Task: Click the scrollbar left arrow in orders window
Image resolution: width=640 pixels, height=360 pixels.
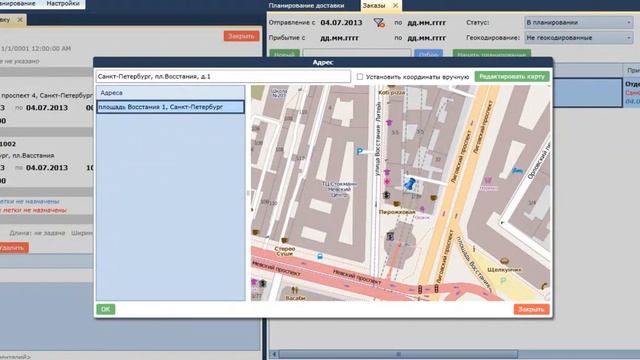Action: 274,354
